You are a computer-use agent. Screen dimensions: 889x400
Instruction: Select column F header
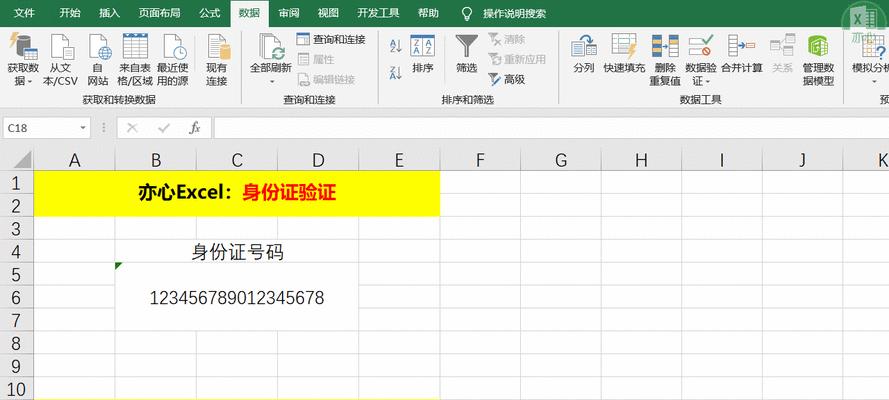coord(480,160)
